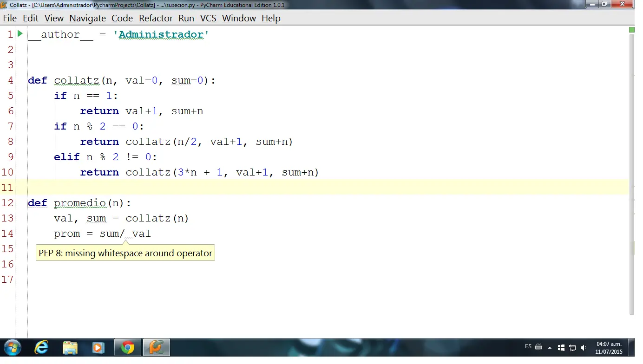Click 'collatz(n/2, val+1, sum+n)' on line 8
The width and height of the screenshot is (643, 364).
pos(209,142)
